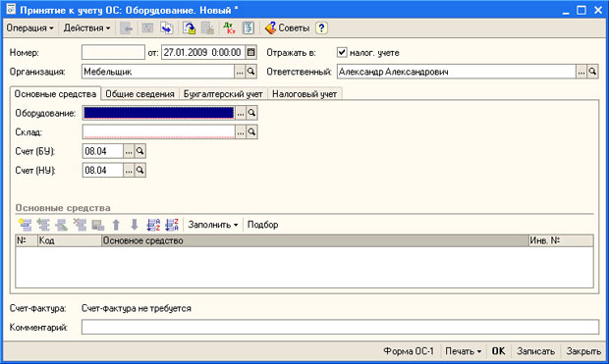Click the Записать button
The image size is (609, 364).
pos(535,351)
